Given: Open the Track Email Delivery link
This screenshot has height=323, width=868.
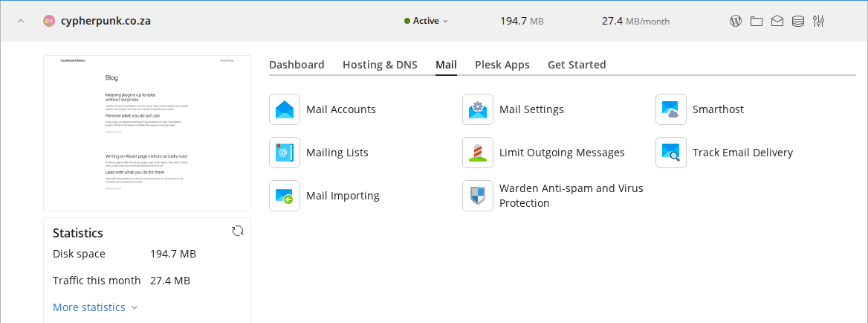Looking at the screenshot, I should [743, 153].
